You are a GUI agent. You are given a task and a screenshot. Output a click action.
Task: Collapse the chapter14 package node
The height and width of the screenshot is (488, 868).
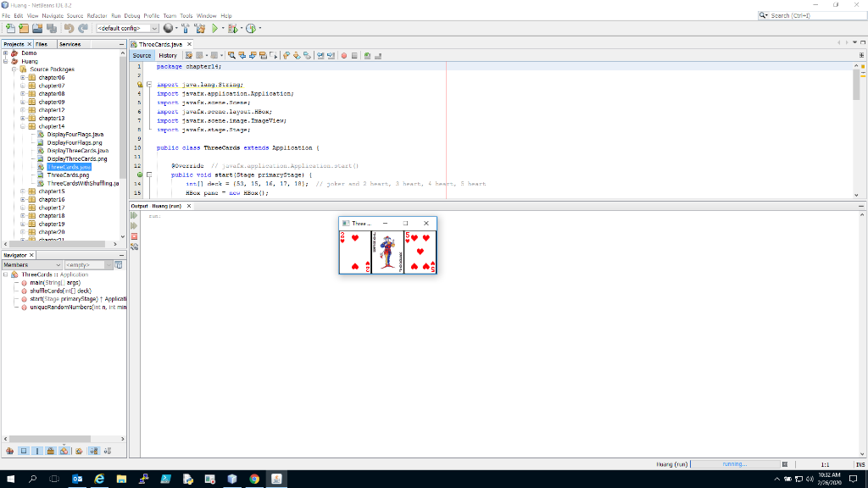22,125
